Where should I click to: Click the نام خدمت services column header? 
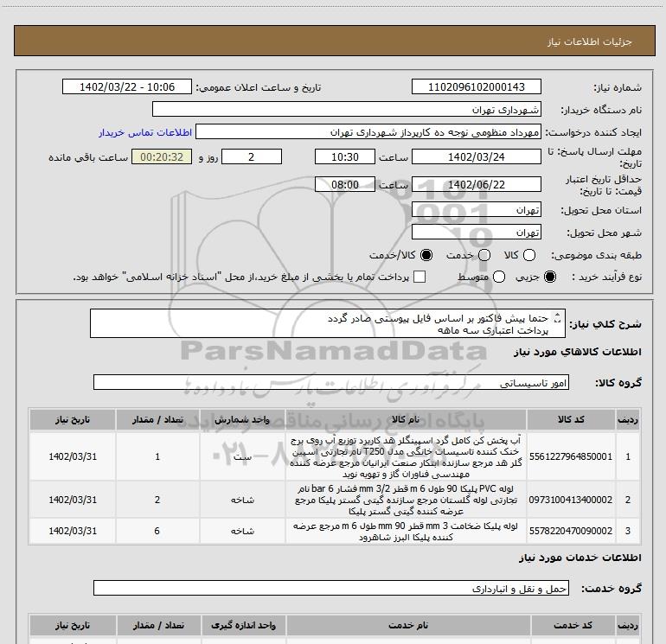pos(407,625)
